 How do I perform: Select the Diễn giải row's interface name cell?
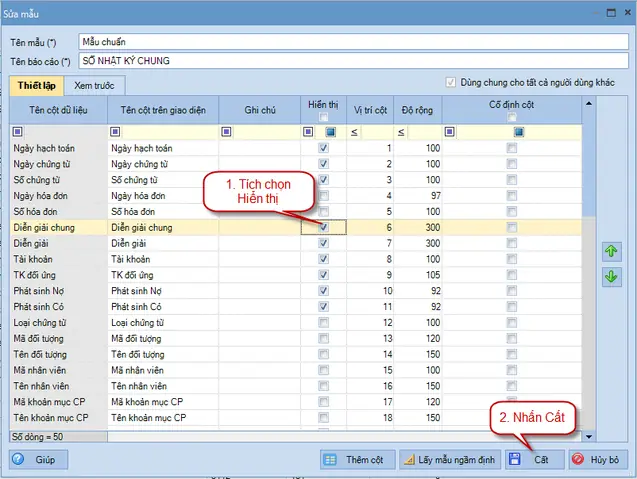163,243
